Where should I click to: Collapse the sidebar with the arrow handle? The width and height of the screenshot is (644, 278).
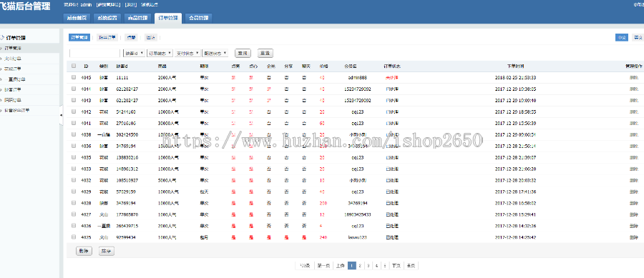point(62,116)
